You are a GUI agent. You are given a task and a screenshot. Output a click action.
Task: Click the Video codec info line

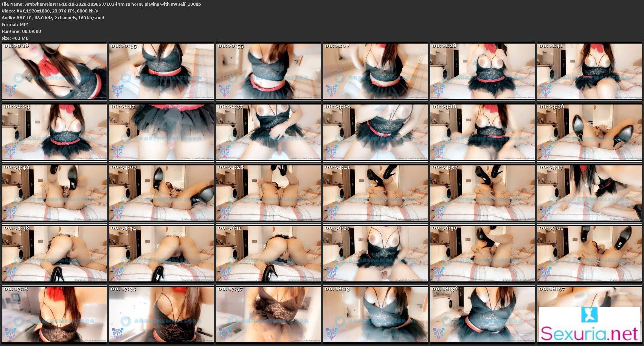pos(50,11)
